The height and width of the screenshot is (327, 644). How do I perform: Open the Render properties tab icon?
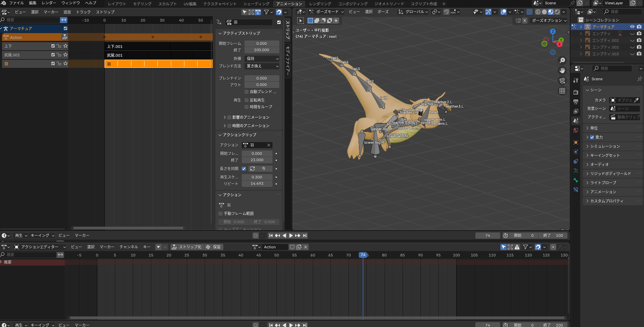[576, 92]
